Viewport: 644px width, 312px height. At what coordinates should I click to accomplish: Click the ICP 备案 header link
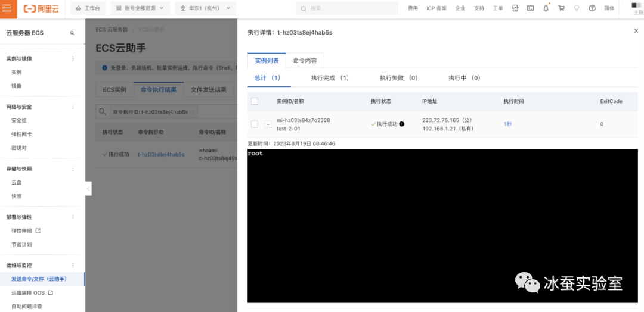[x=436, y=8]
